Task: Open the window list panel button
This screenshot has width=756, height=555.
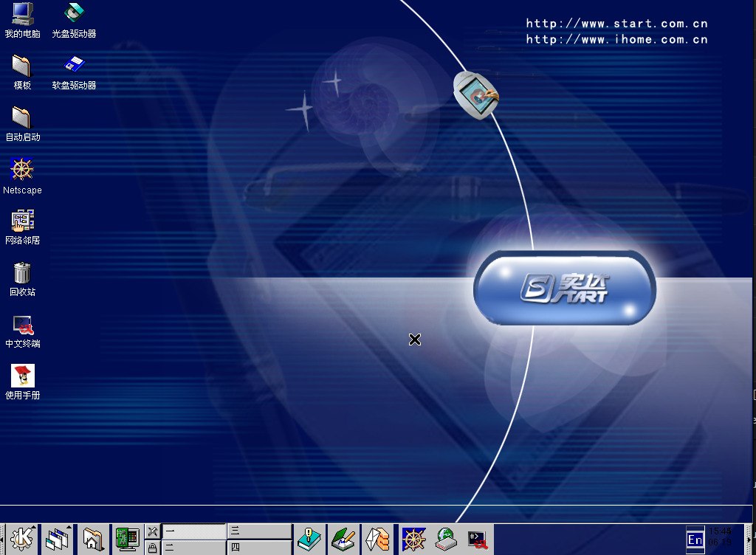Action: tap(58, 539)
